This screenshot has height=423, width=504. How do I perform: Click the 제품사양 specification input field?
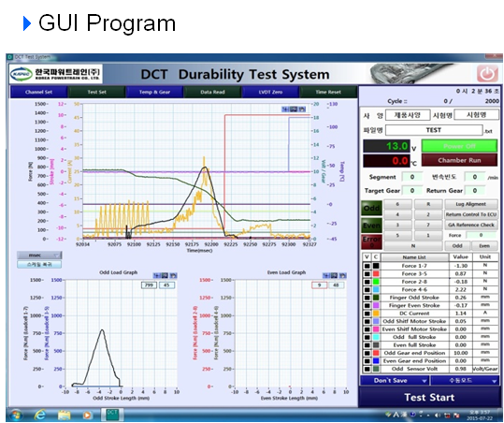click(408, 115)
